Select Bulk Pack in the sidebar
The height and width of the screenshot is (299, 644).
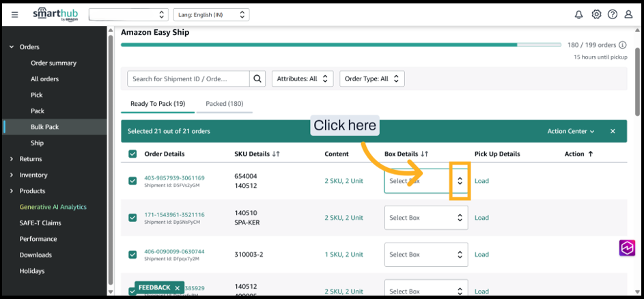tap(44, 127)
